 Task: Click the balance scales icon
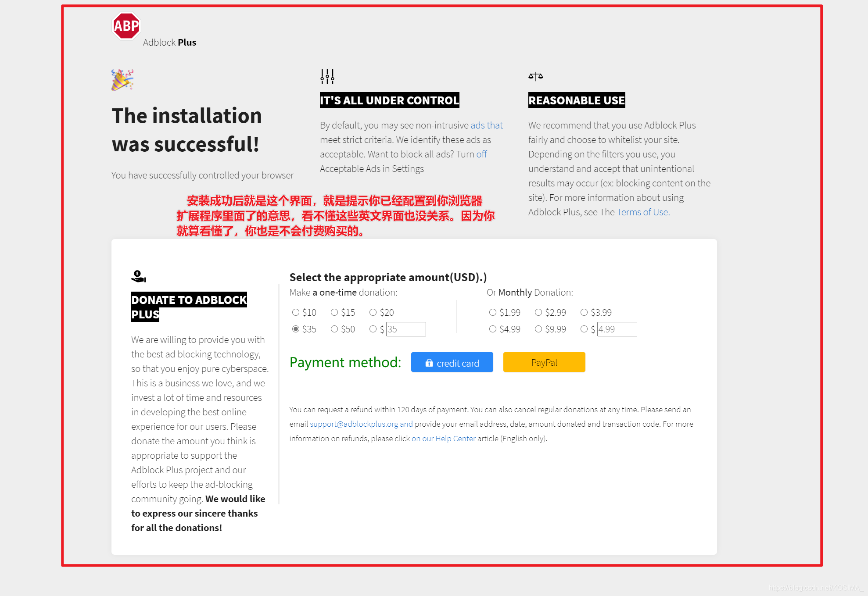click(x=536, y=76)
